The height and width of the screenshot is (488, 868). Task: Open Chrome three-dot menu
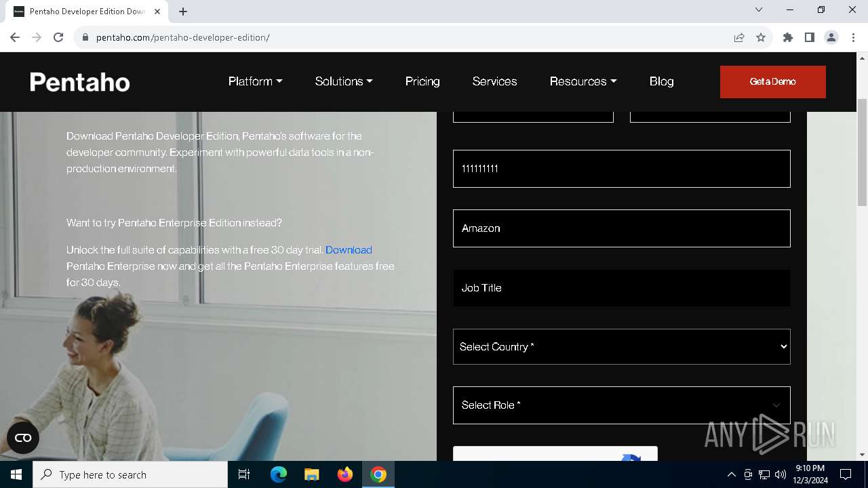click(x=853, y=37)
